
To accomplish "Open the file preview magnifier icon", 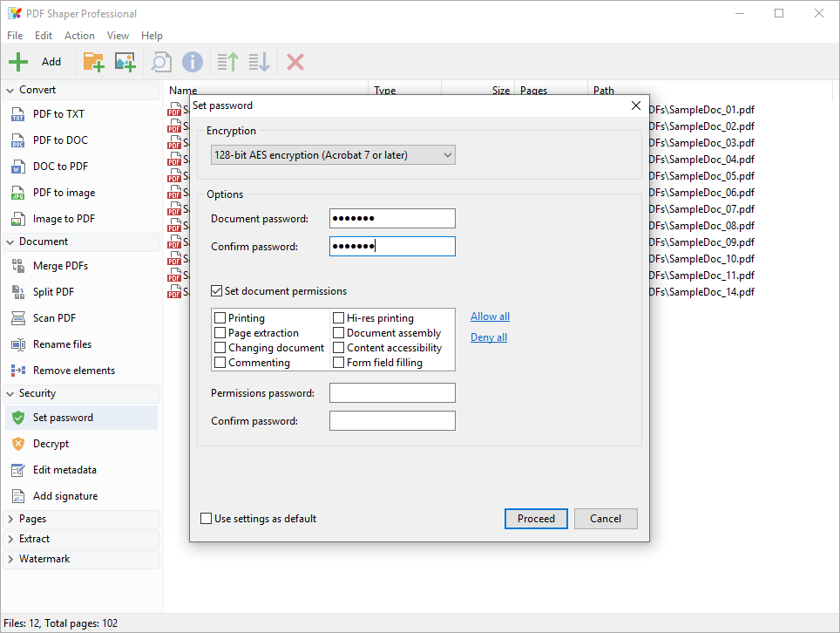I will [160, 62].
